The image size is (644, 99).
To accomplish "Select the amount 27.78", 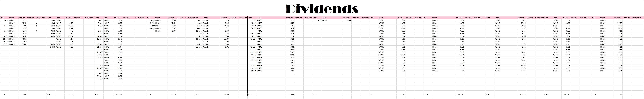I will tap(118, 60).
